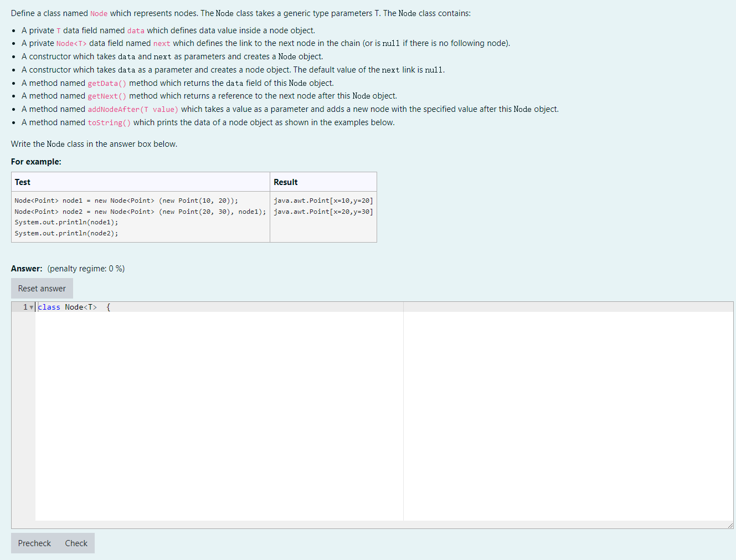The image size is (736, 560).
Task: Click the toString() method mention
Action: (x=109, y=122)
